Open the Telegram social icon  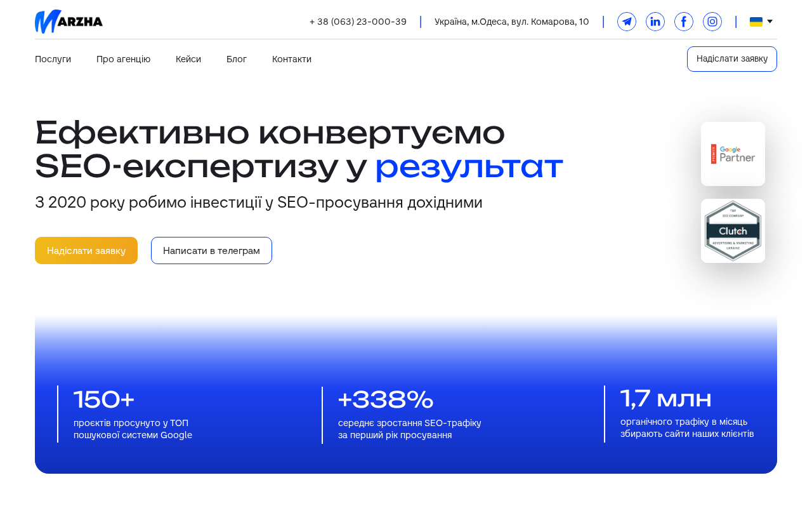coord(627,22)
